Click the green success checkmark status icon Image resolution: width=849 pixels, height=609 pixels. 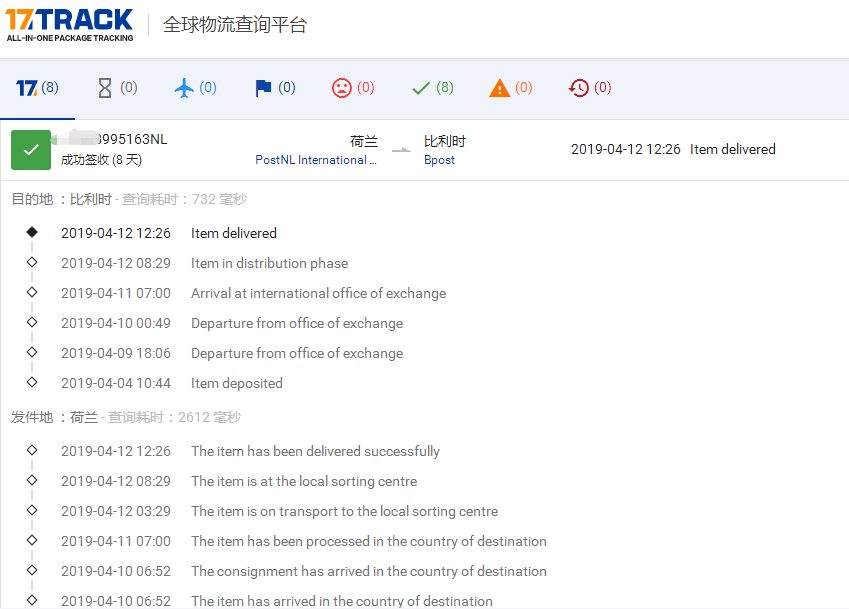pyautogui.click(x=31, y=149)
